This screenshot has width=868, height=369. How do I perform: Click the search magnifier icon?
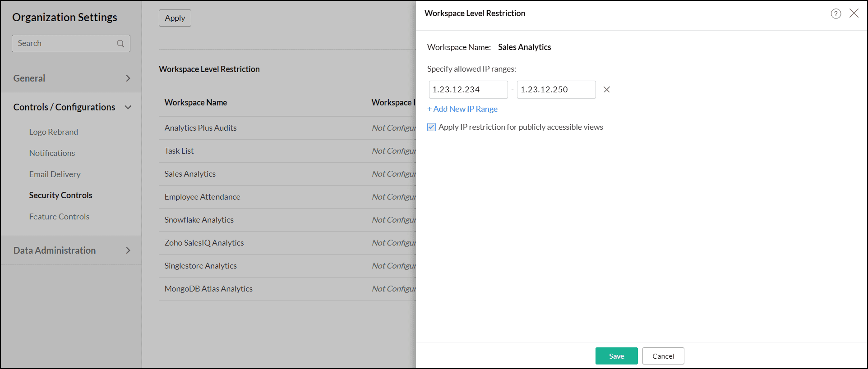pos(120,44)
